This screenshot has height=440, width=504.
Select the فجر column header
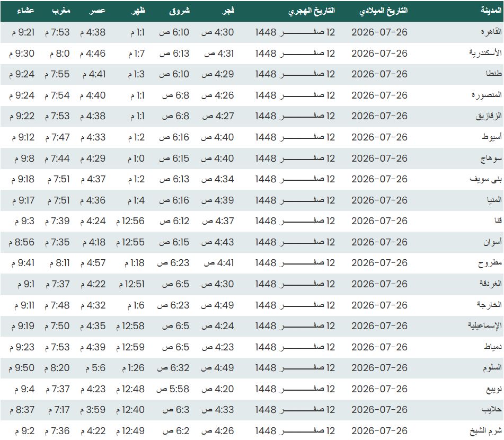228,11
